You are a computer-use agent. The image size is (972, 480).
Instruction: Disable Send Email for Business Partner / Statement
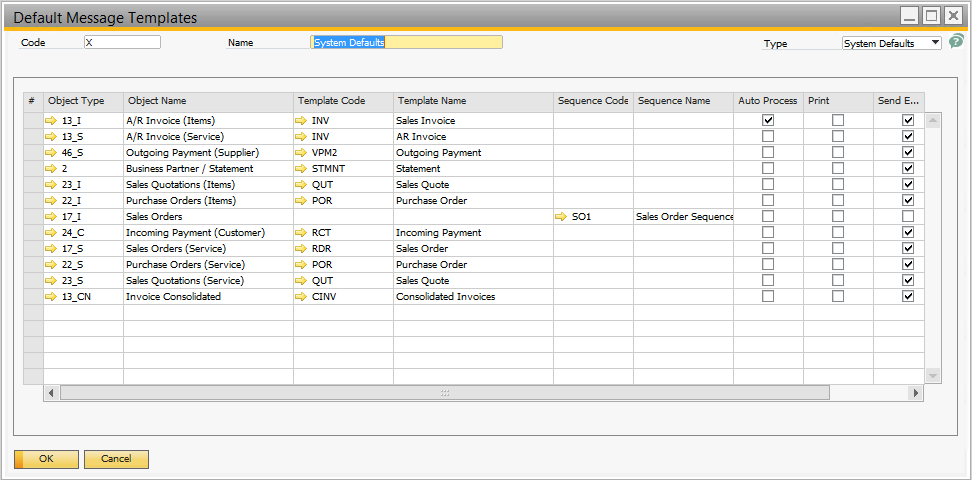click(x=908, y=169)
